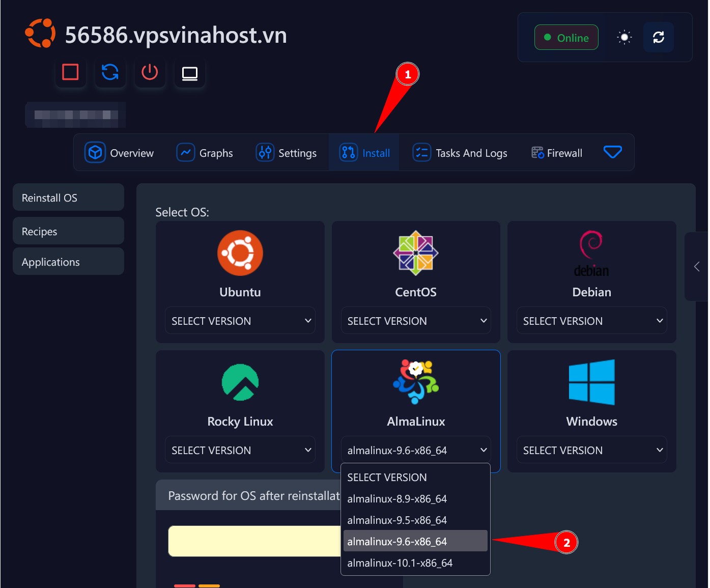Open the VNC console screen icon

pyautogui.click(x=189, y=73)
